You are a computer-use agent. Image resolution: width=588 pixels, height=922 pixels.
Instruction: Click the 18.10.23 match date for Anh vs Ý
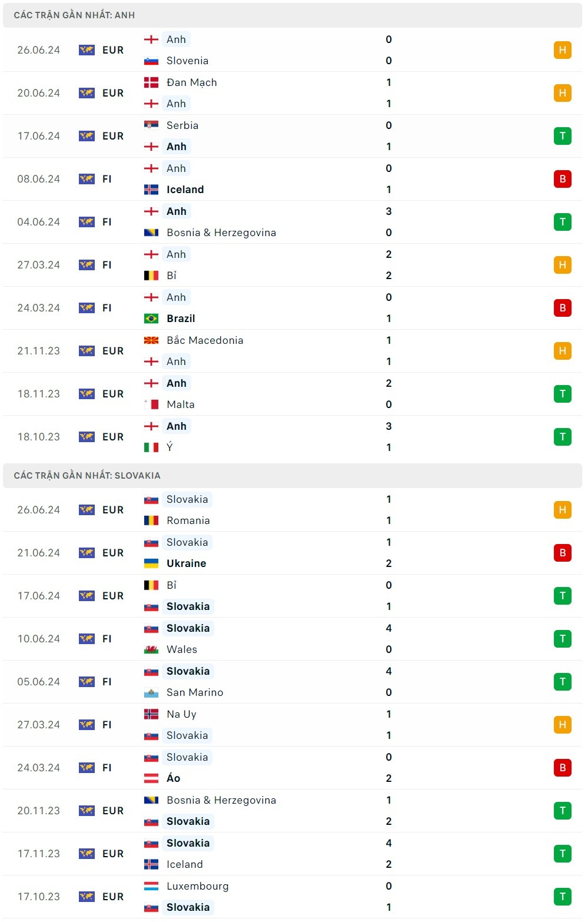tap(39, 437)
